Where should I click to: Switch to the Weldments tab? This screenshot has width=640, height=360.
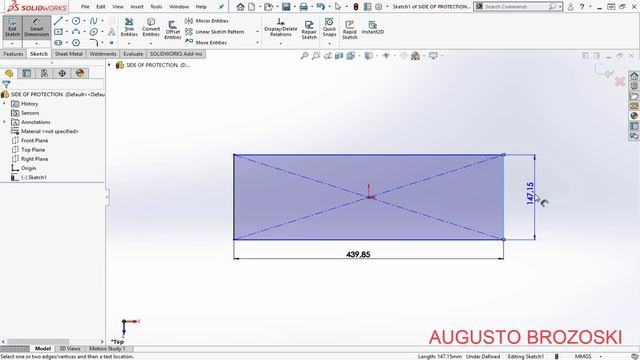[x=103, y=54]
